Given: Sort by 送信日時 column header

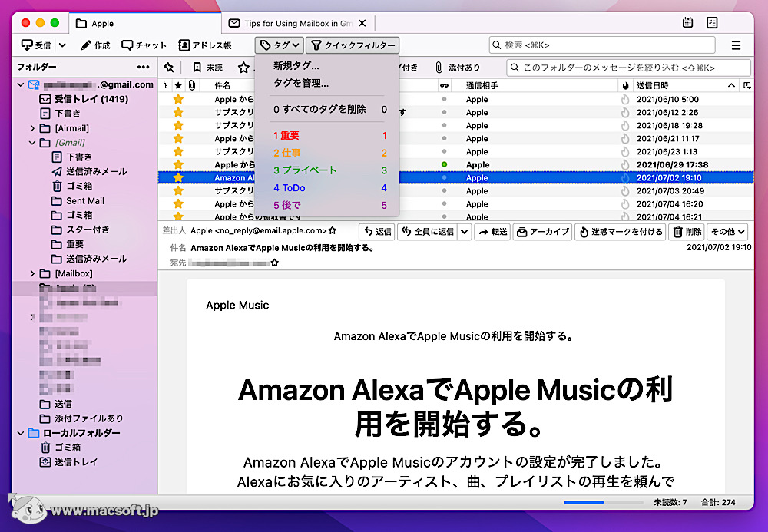Looking at the screenshot, I should (x=686, y=85).
